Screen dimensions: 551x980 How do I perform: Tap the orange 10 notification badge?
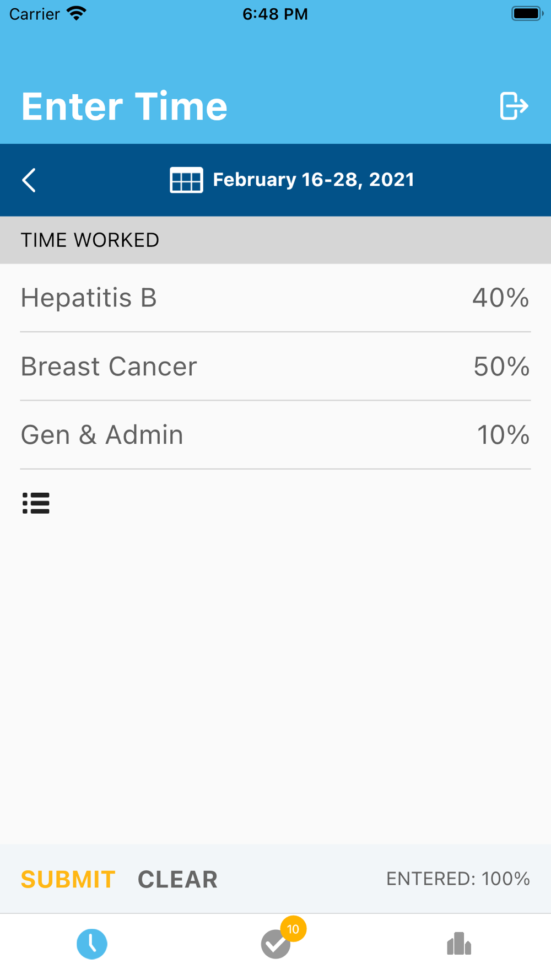point(293,929)
